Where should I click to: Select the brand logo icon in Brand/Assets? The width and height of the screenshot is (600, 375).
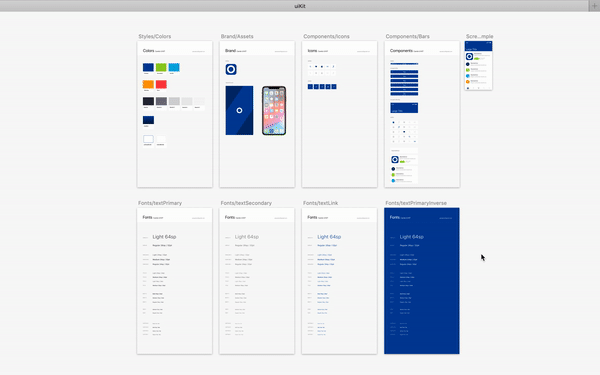coord(231,69)
